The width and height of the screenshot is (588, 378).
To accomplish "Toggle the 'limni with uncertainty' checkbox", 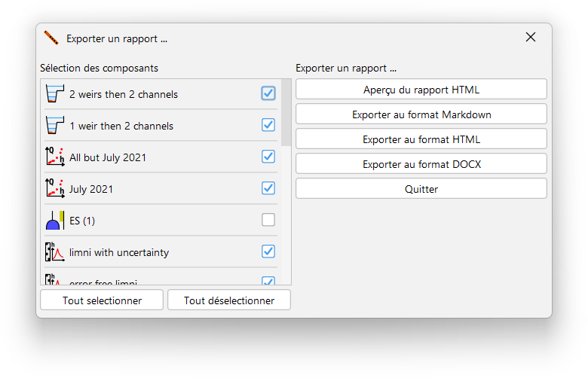I will pos(268,251).
